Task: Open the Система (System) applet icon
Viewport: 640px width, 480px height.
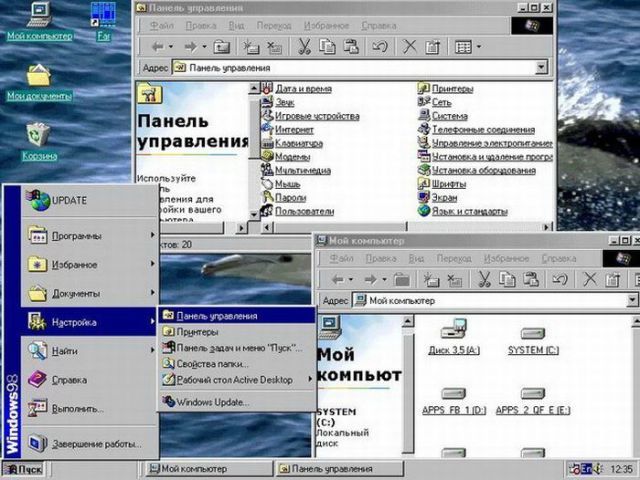Action: click(449, 116)
